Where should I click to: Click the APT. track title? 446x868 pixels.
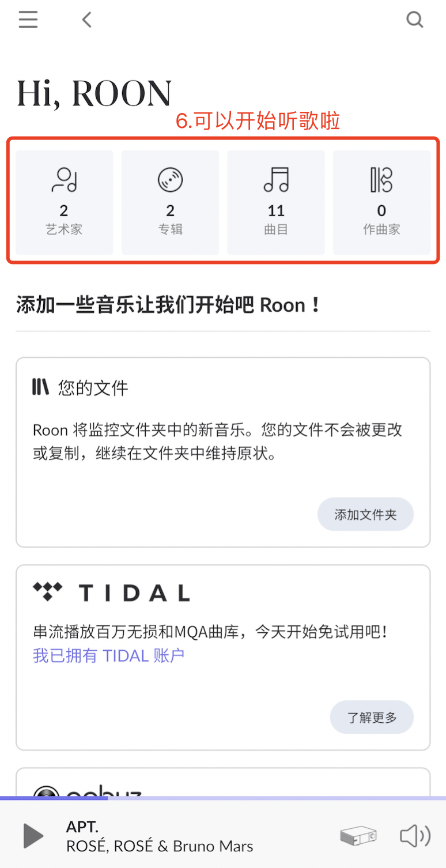point(82,827)
